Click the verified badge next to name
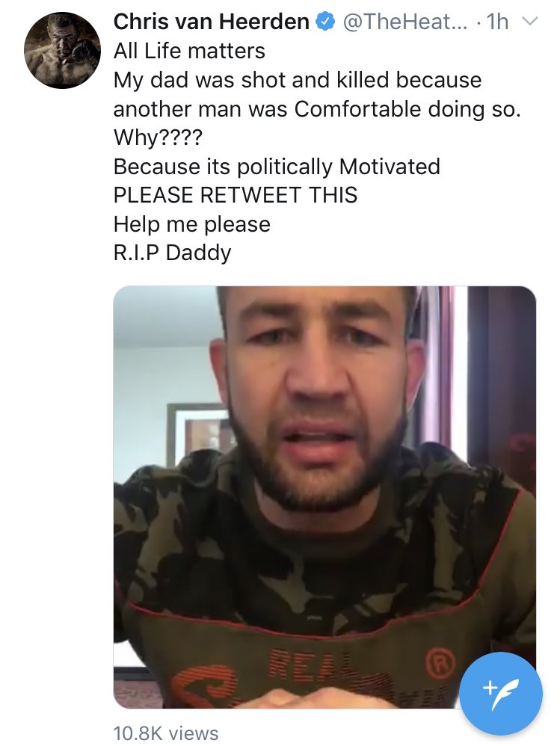560x746 pixels. [x=325, y=22]
